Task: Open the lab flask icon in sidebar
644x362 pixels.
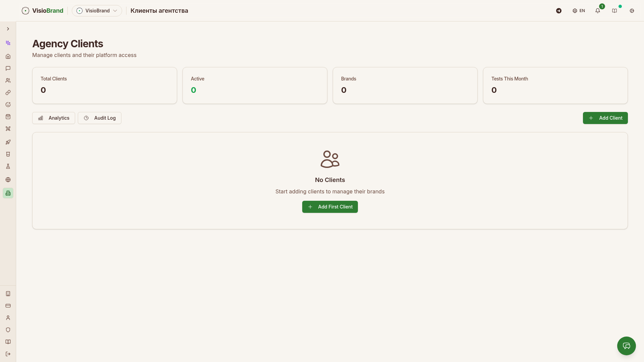Action: pyautogui.click(x=8, y=166)
